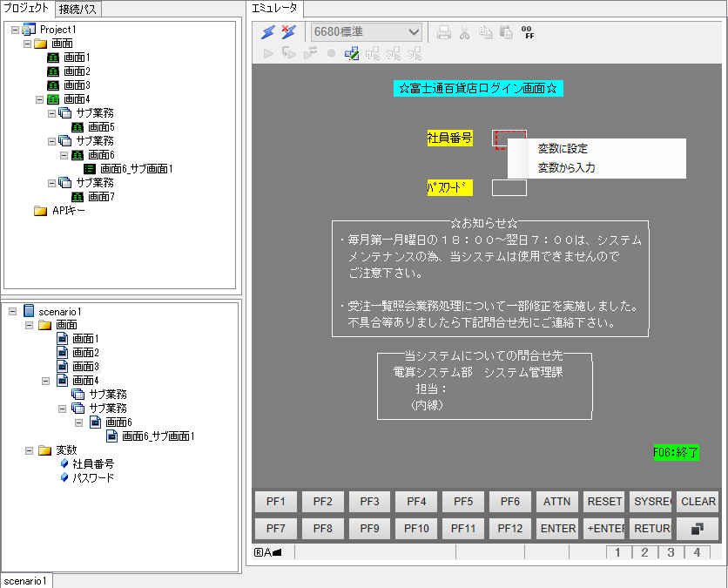728x588 pixels.
Task: Click the play-with-loop arrows icon
Action: (x=310, y=53)
